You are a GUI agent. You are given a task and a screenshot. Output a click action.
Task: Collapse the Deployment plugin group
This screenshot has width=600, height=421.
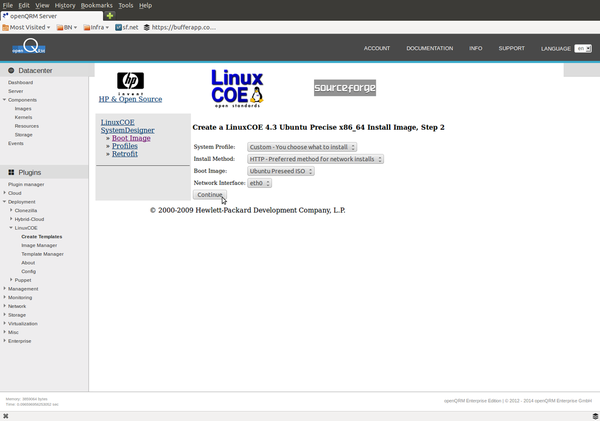pyautogui.click(x=5, y=202)
